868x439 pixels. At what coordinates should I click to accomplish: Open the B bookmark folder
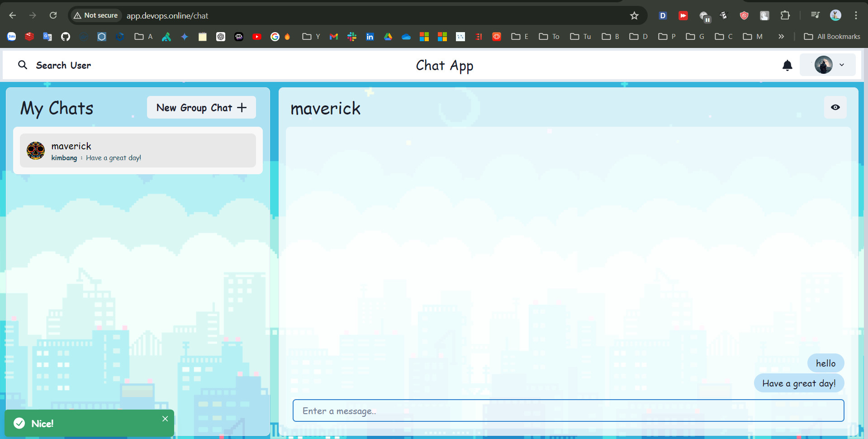point(611,37)
